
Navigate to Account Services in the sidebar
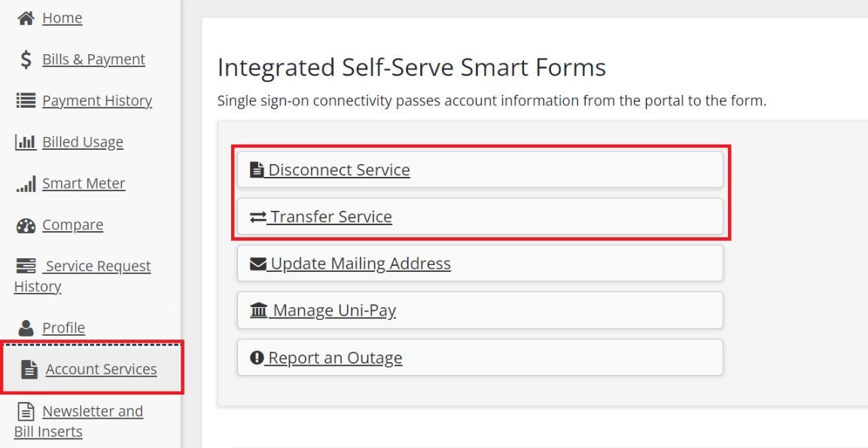101,369
